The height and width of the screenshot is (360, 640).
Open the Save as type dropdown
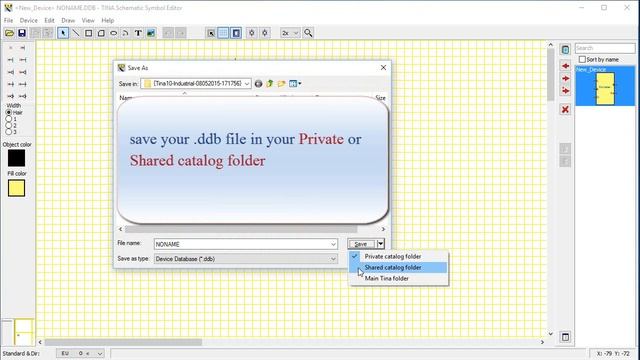click(333, 259)
